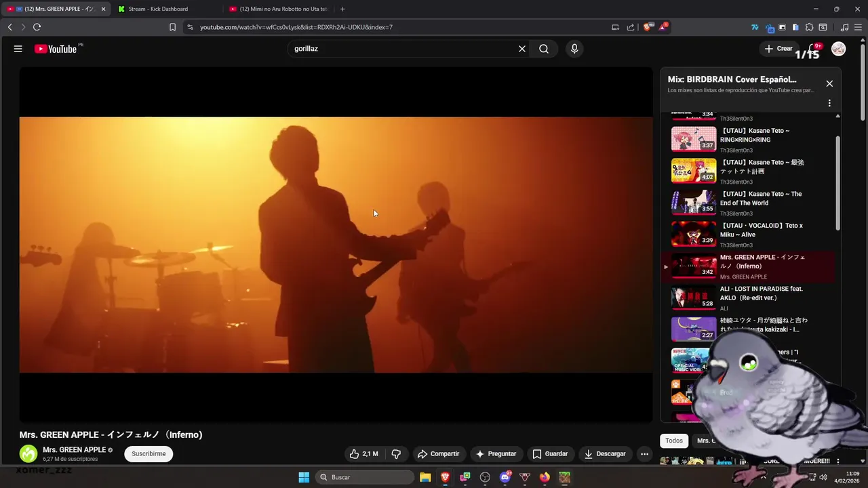Open the YouTube hamburger guide menu

18,49
